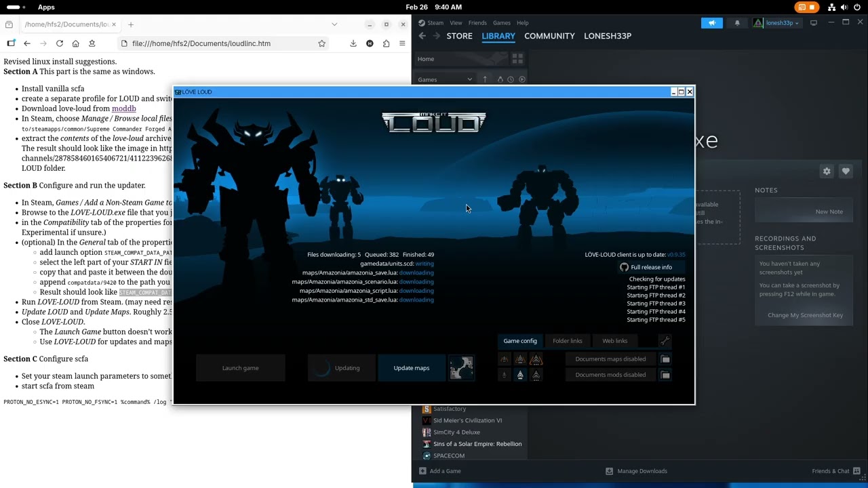Click Add a Game in Steam
Screen dimensions: 868x488
click(440, 471)
